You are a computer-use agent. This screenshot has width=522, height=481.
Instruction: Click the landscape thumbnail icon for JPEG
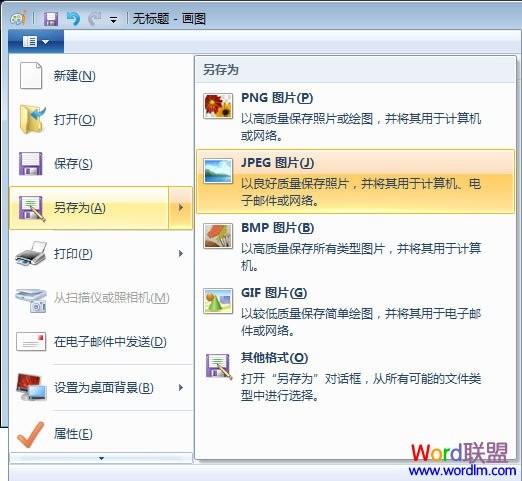point(218,171)
